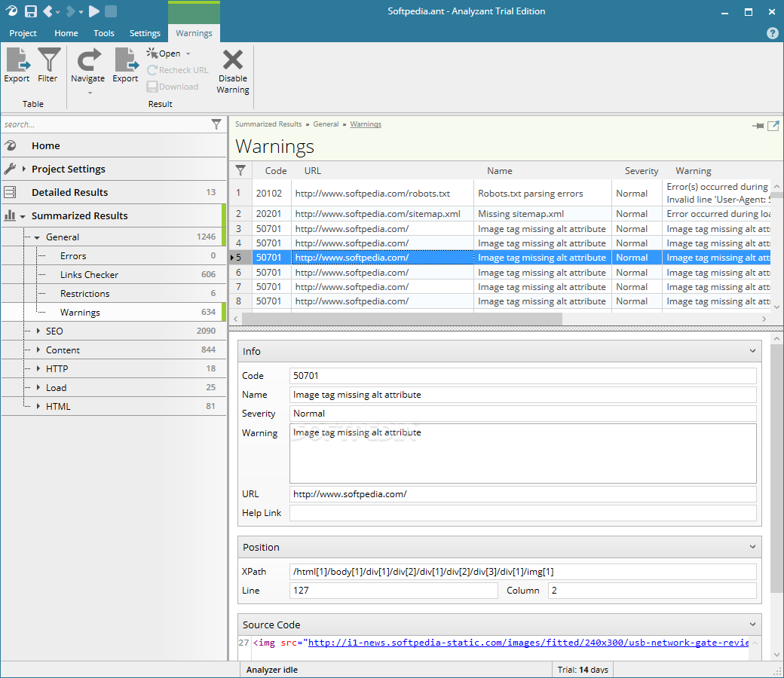This screenshot has height=678, width=784.
Task: Open Home in the sidebar
Action: click(114, 146)
